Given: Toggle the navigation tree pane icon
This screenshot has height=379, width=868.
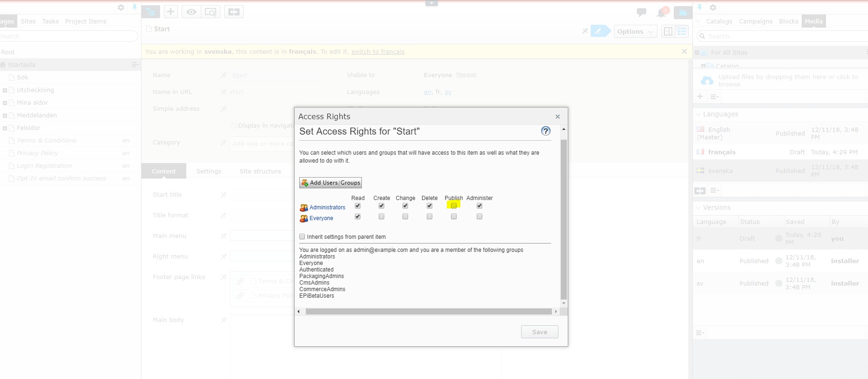Looking at the screenshot, I should point(151,12).
